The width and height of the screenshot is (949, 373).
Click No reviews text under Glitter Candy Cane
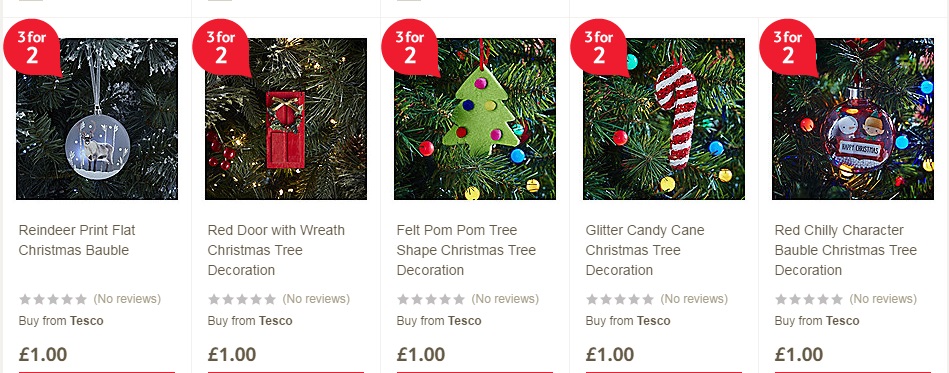[694, 299]
